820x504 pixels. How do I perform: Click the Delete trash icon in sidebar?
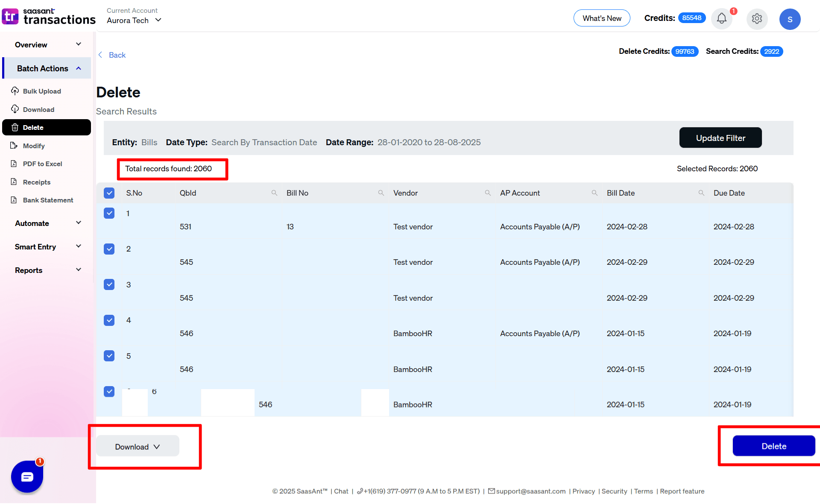click(15, 127)
